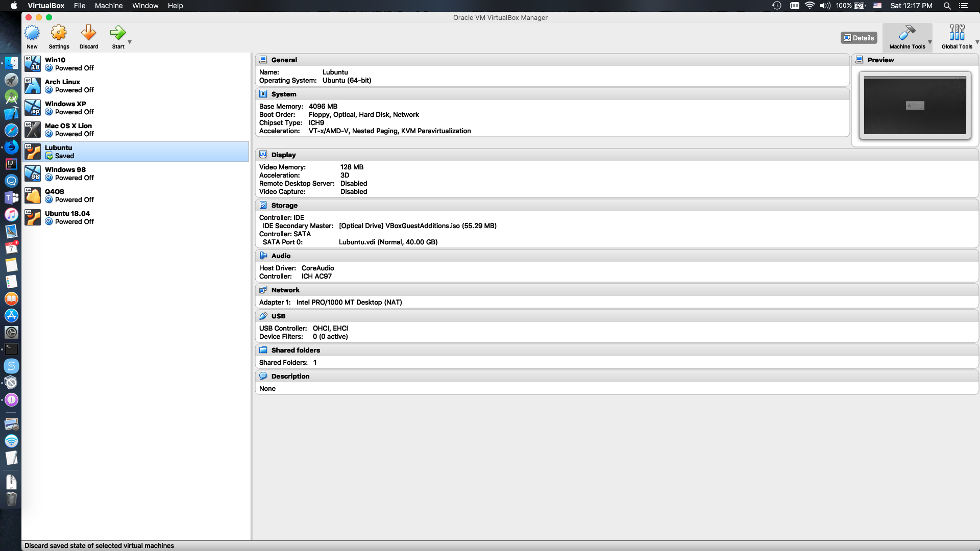Open the File menu

pos(80,6)
